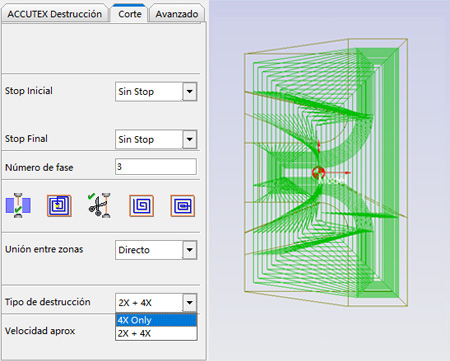Toggle the scissors wire cut icon
450x361 pixels.
pyautogui.click(x=99, y=205)
